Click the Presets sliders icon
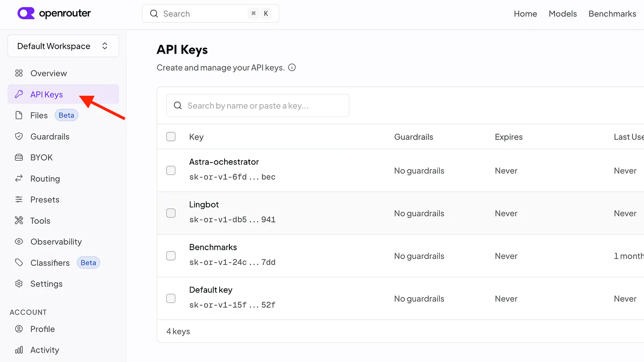Screen dimensions: 644x362 point(19,200)
